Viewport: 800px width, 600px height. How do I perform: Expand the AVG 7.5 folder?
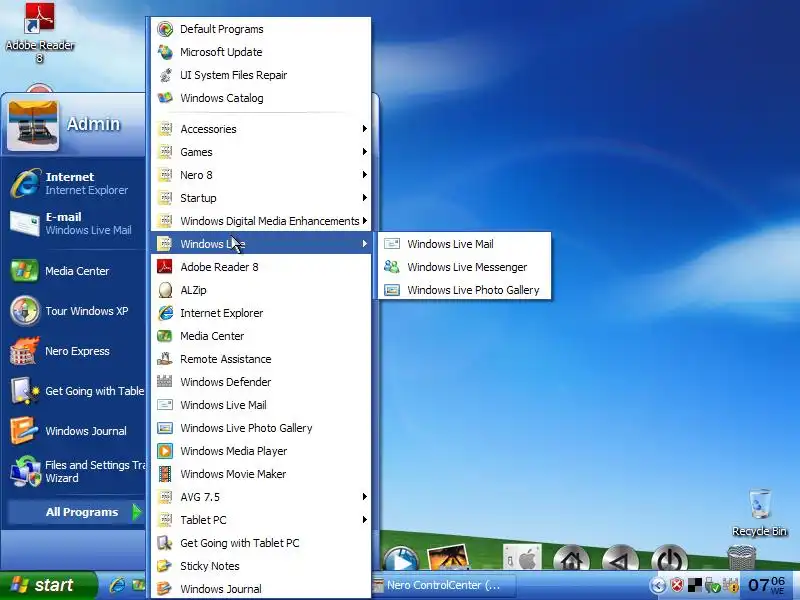(261, 497)
